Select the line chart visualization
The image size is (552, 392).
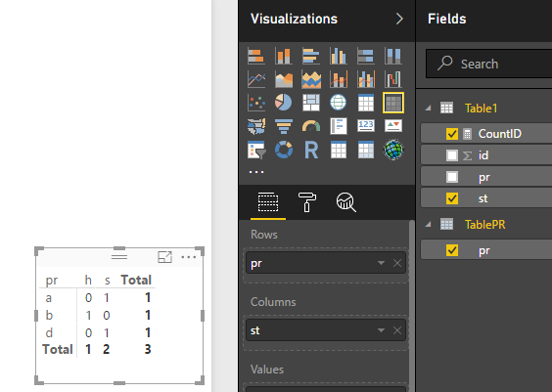pyautogui.click(x=255, y=79)
